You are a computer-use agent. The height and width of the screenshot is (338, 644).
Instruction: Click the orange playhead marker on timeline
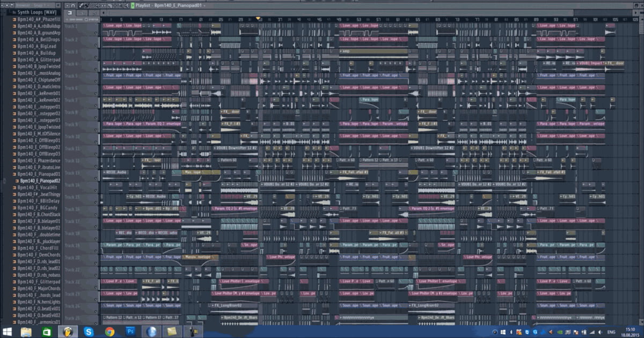point(259,19)
